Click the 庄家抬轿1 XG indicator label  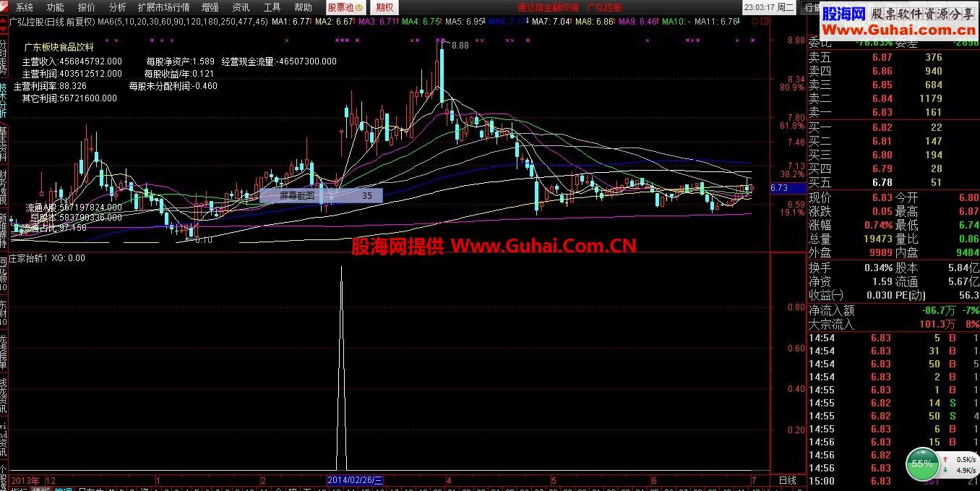pyautogui.click(x=47, y=257)
